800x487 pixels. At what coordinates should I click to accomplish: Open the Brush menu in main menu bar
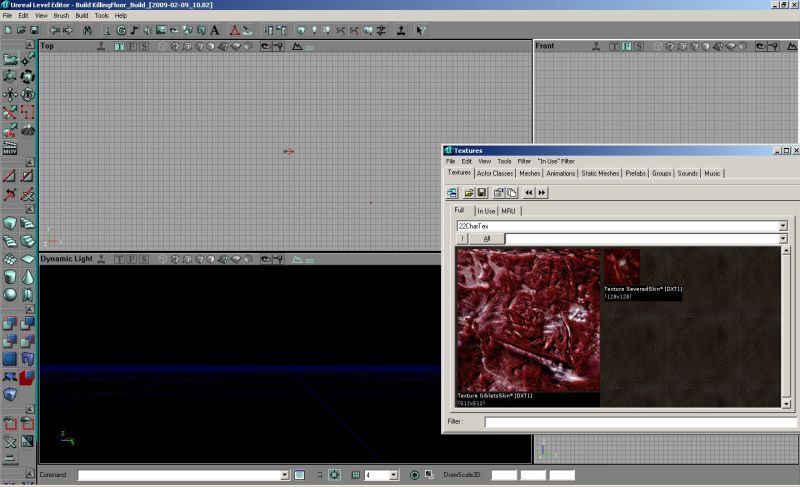click(61, 16)
